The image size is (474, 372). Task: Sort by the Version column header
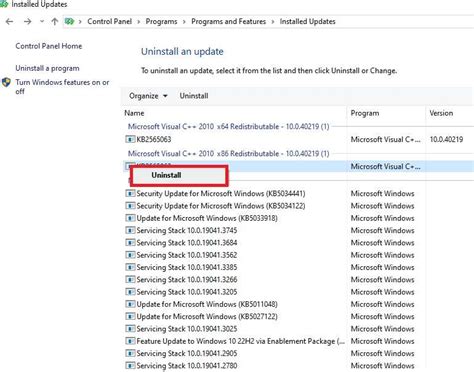[441, 113]
